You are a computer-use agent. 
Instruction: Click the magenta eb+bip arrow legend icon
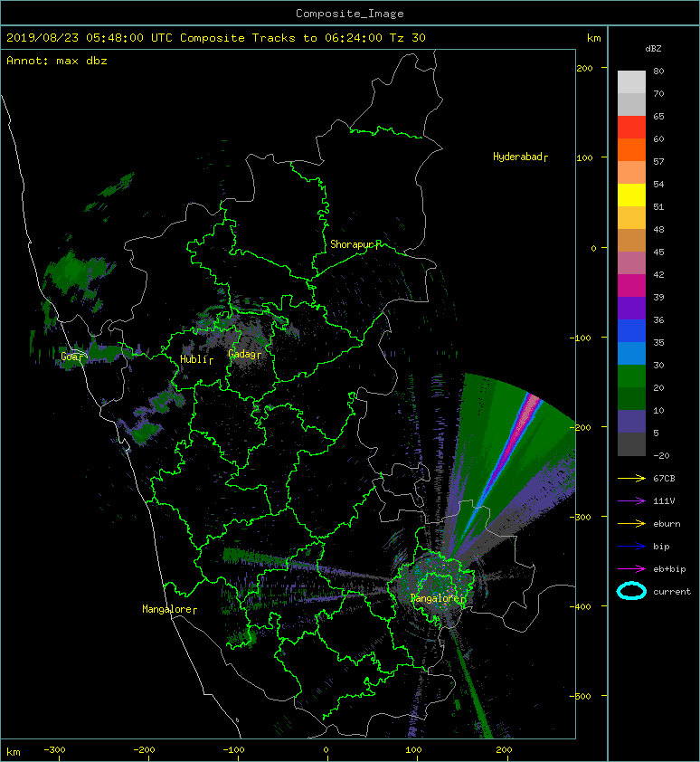631,568
